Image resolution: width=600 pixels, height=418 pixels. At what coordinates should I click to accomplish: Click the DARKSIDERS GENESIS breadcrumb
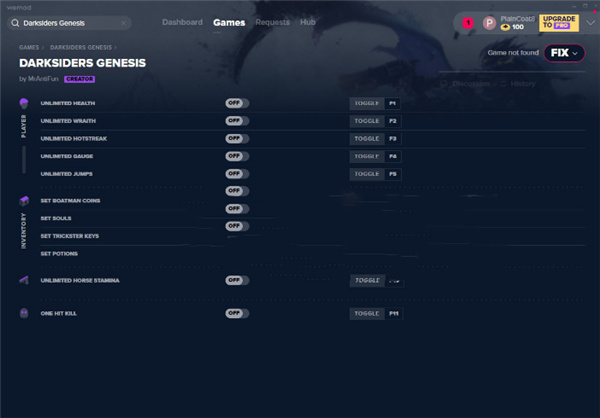[x=81, y=47]
